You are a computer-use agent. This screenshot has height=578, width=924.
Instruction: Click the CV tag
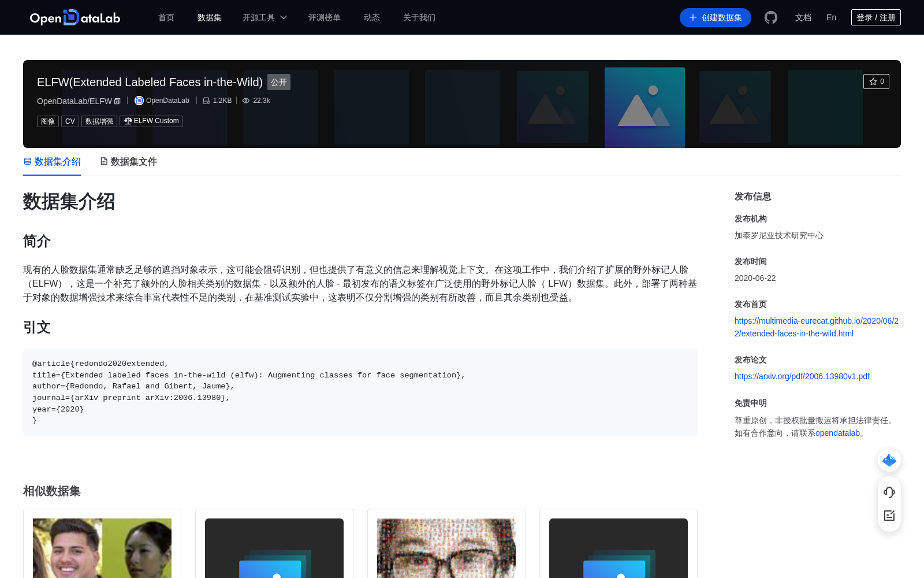pyautogui.click(x=70, y=121)
